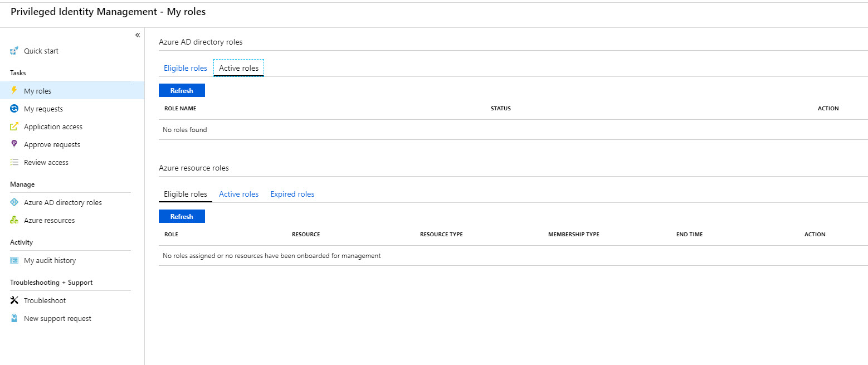
Task: Click the STATUS column header
Action: point(500,108)
